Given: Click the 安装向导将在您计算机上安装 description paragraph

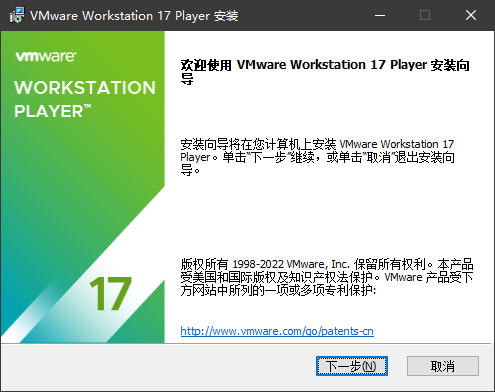Looking at the screenshot, I should pos(317,157).
